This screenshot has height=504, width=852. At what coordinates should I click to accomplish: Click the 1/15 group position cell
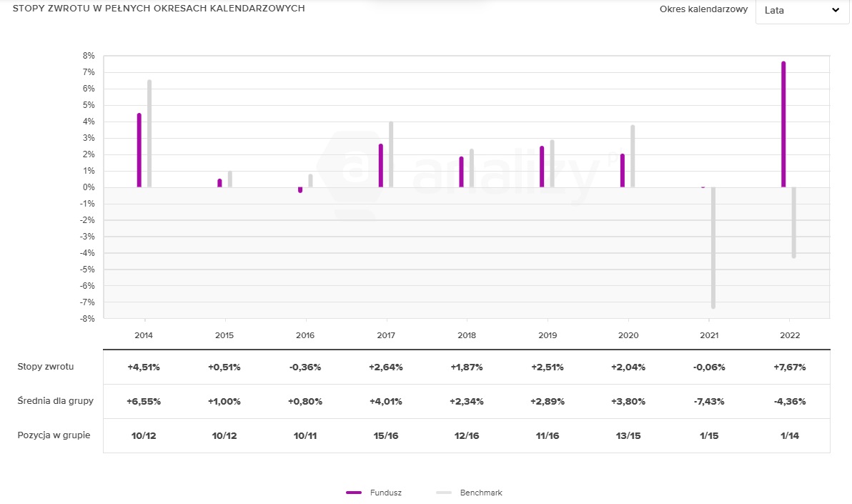click(709, 435)
